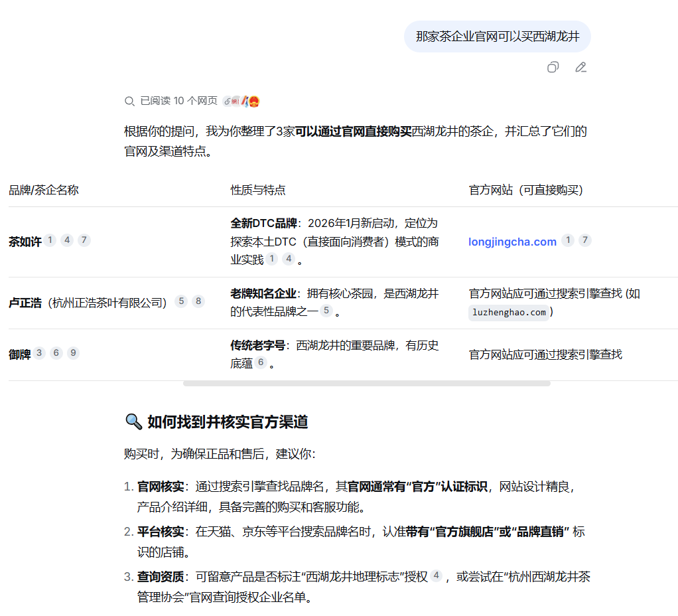
Task: Open citation 4 after 业实践
Action: (289, 259)
